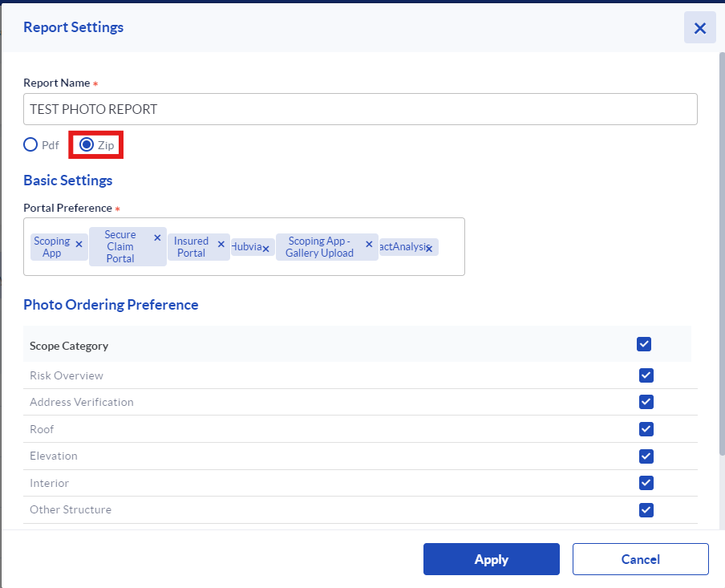
Task: Click the dialog's vertical scrollbar
Action: pos(722,253)
